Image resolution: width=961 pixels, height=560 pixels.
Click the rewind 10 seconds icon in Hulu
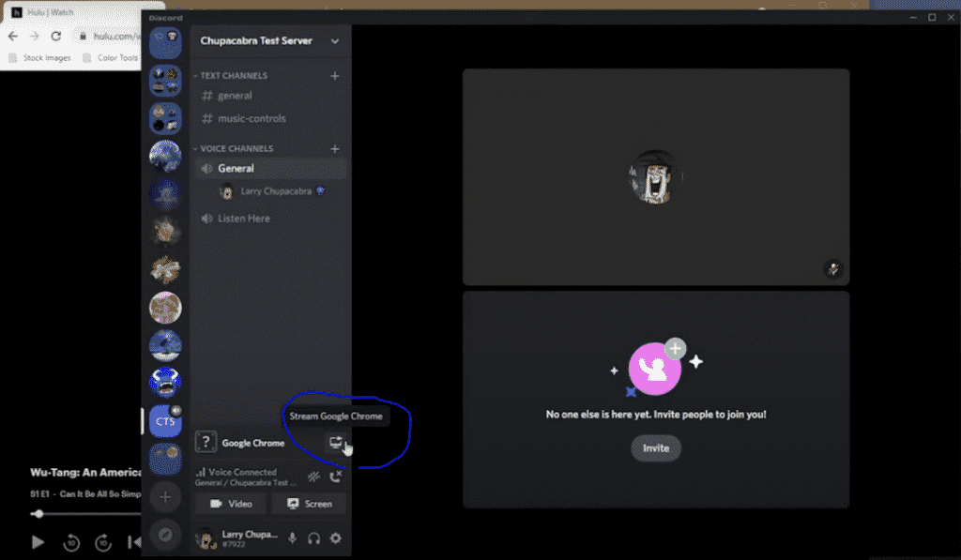click(71, 543)
